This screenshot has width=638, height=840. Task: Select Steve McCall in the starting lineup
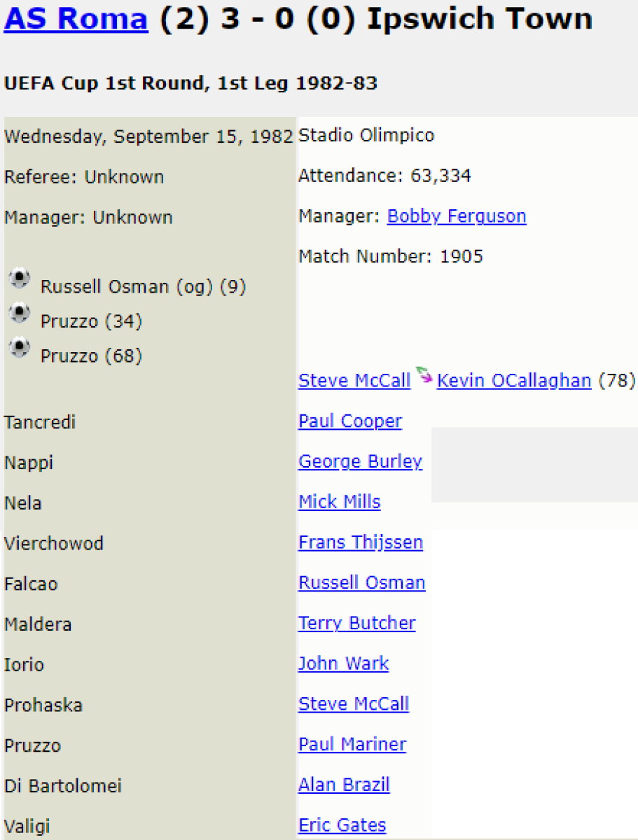(354, 704)
